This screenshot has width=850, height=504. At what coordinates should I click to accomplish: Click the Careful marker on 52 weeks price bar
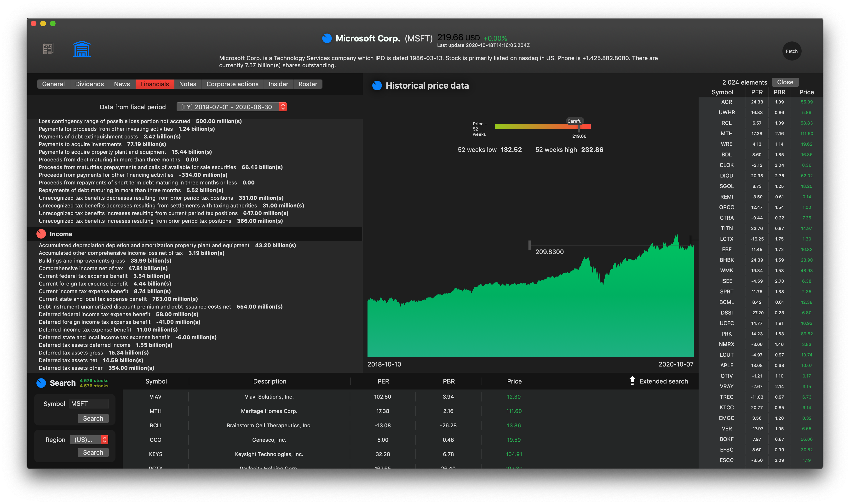pos(574,121)
